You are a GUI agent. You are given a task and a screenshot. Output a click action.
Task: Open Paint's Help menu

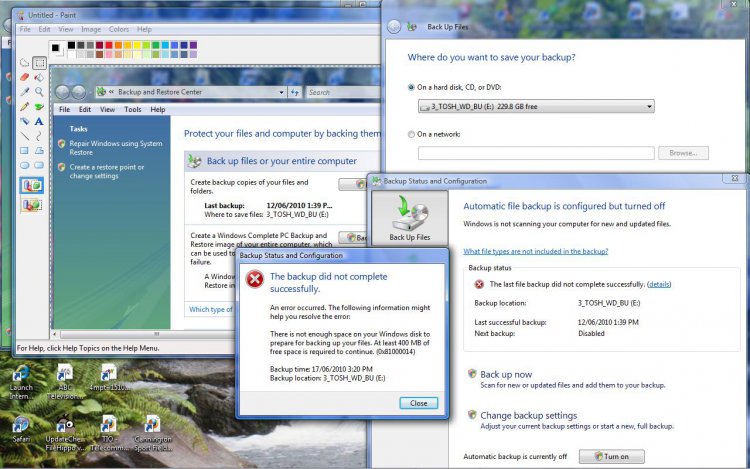[144, 29]
